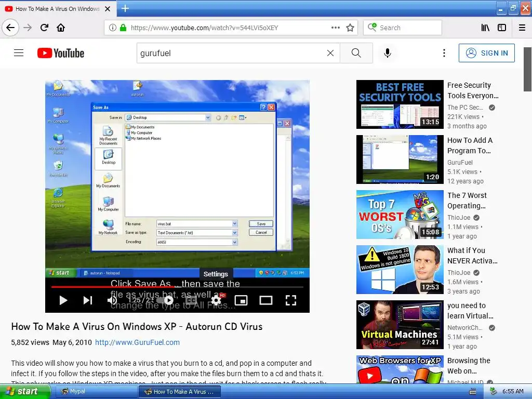Select the How To Make A Virus browser tab
Image resolution: width=532 pixels, height=399 pixels.
pyautogui.click(x=58, y=9)
